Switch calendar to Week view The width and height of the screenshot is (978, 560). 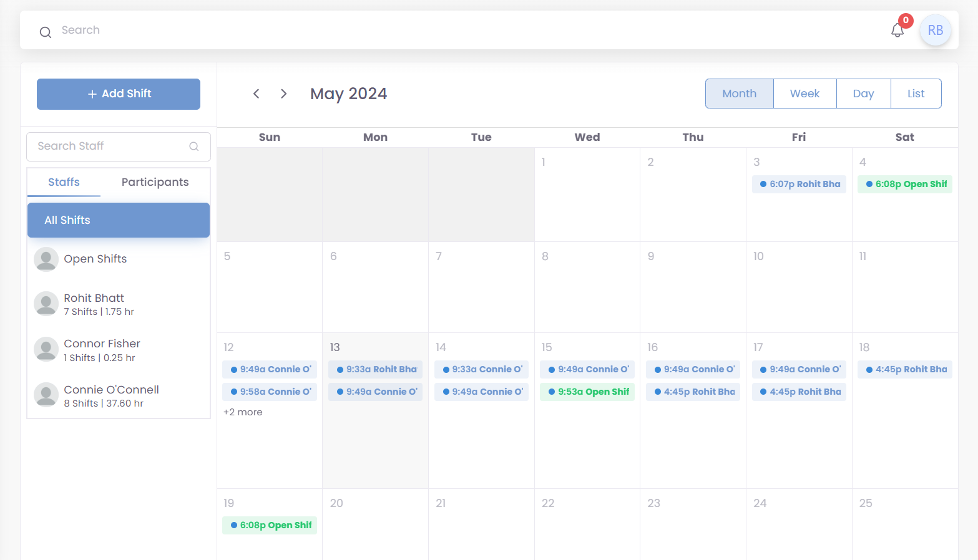click(x=804, y=94)
